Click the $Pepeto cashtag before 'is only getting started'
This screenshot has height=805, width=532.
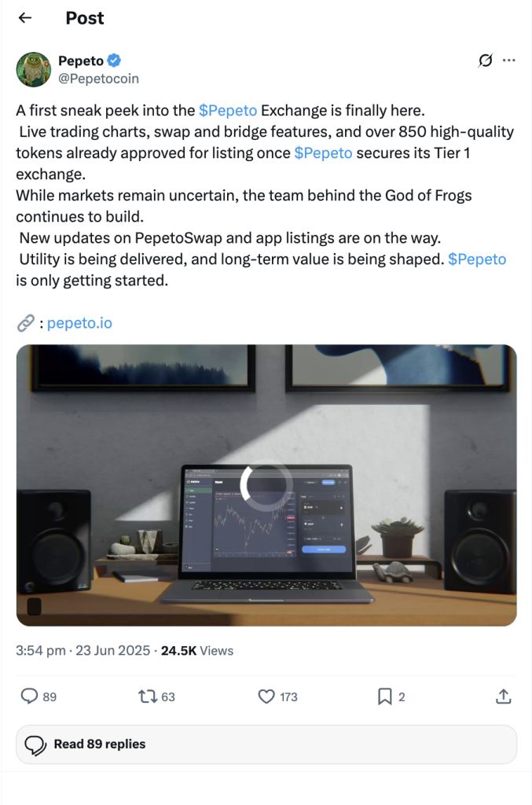click(x=477, y=259)
